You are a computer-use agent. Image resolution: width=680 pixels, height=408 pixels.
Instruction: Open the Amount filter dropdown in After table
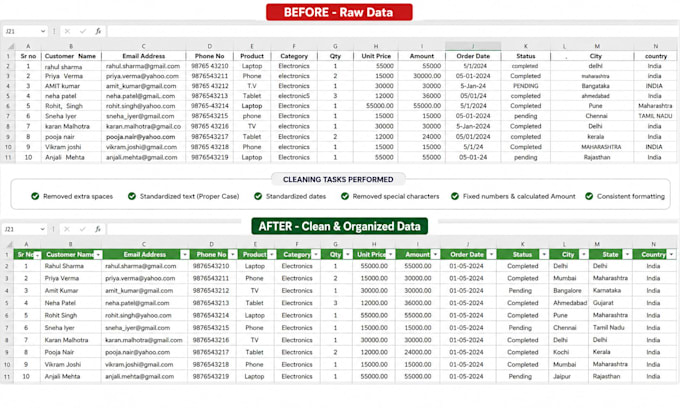click(x=435, y=255)
